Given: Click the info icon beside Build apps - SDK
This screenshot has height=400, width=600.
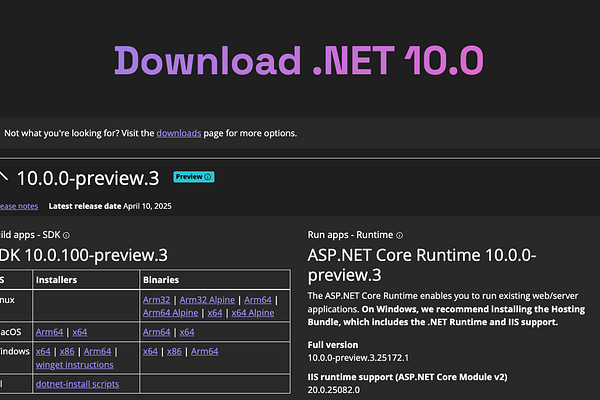Looking at the screenshot, I should 66,235.
